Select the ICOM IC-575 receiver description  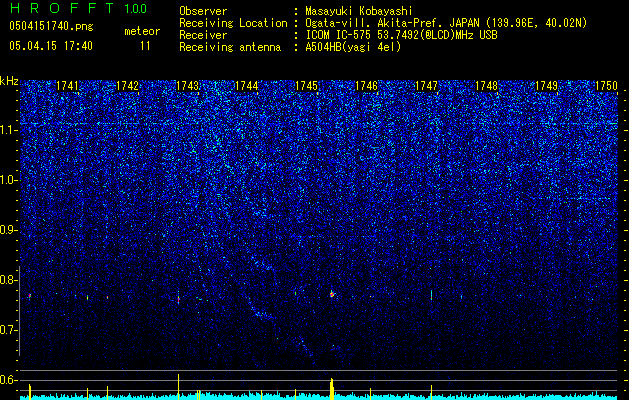pos(401,35)
